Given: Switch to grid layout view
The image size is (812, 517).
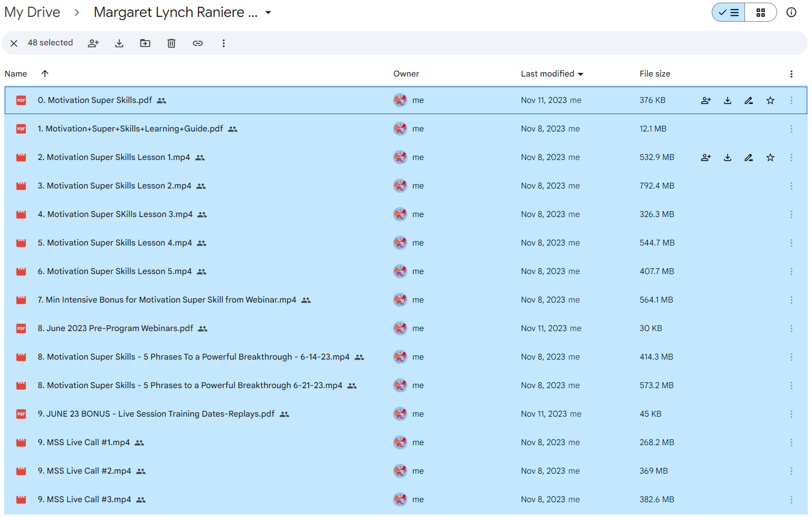Looking at the screenshot, I should tap(761, 12).
